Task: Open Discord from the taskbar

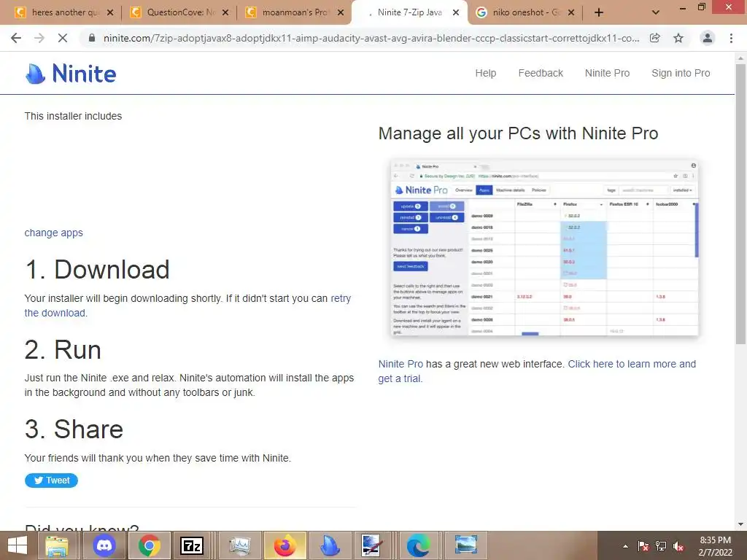Action: tap(104, 545)
